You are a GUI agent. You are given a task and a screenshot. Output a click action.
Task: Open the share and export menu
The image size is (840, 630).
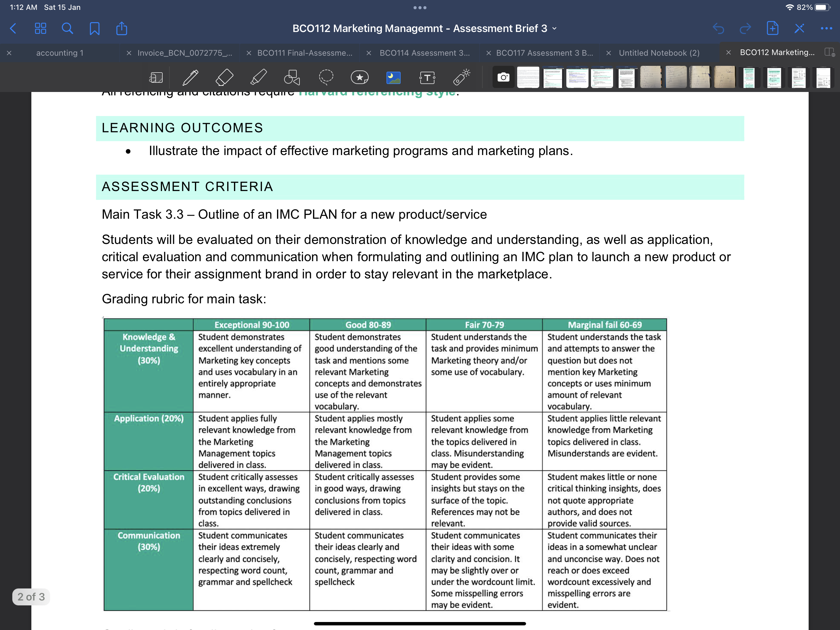(x=121, y=29)
